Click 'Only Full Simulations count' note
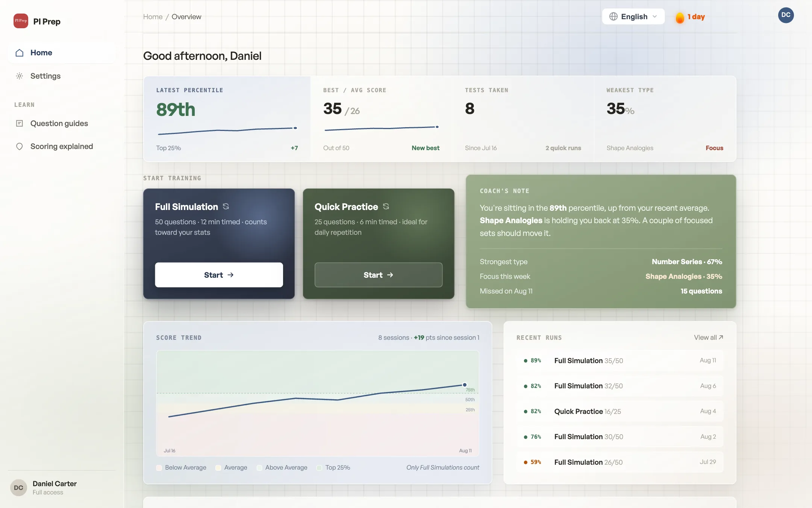Screen dimensions: 812x508 442,467
